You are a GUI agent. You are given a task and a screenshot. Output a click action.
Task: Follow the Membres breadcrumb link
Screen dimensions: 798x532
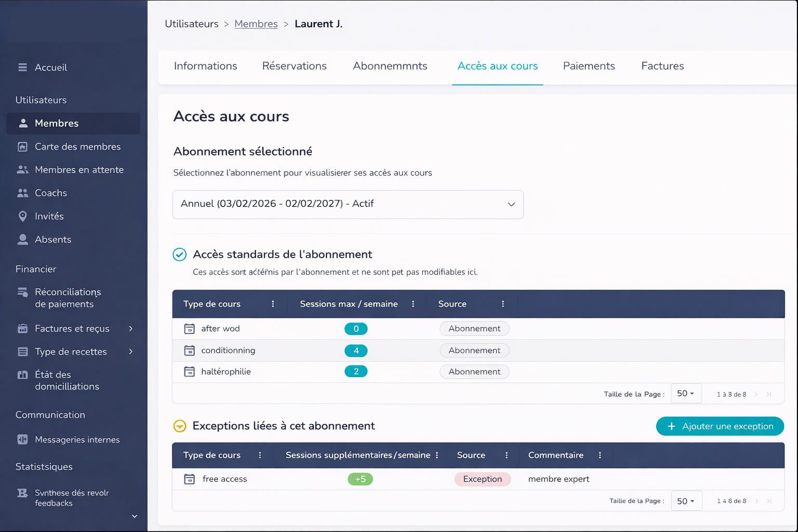(256, 24)
